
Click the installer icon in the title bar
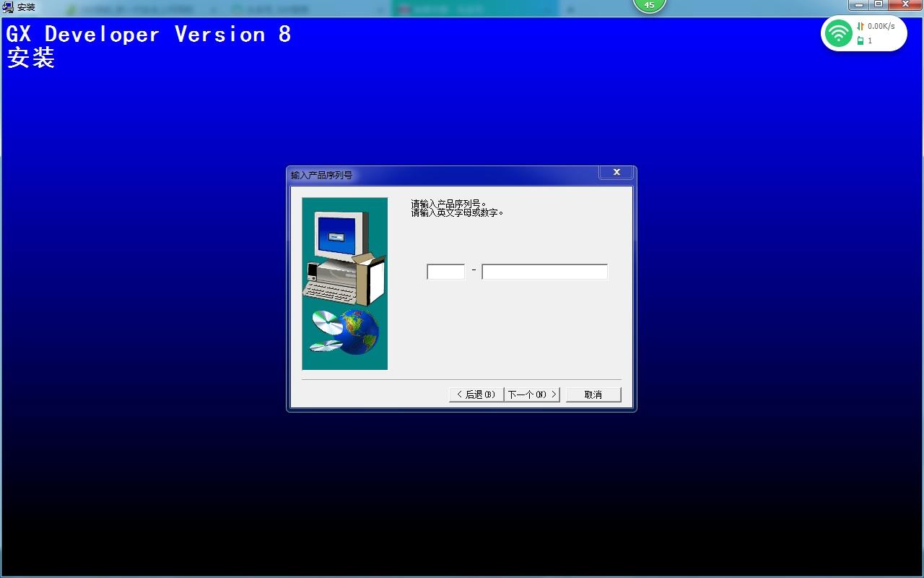tap(8, 7)
